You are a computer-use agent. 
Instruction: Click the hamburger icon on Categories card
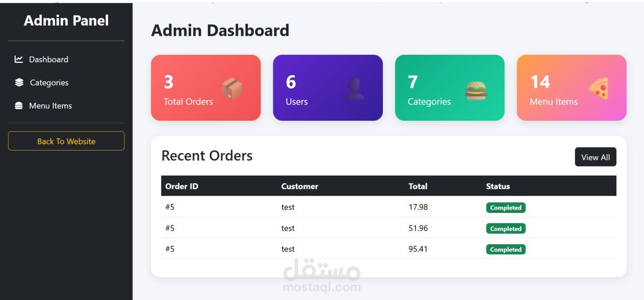[476, 90]
